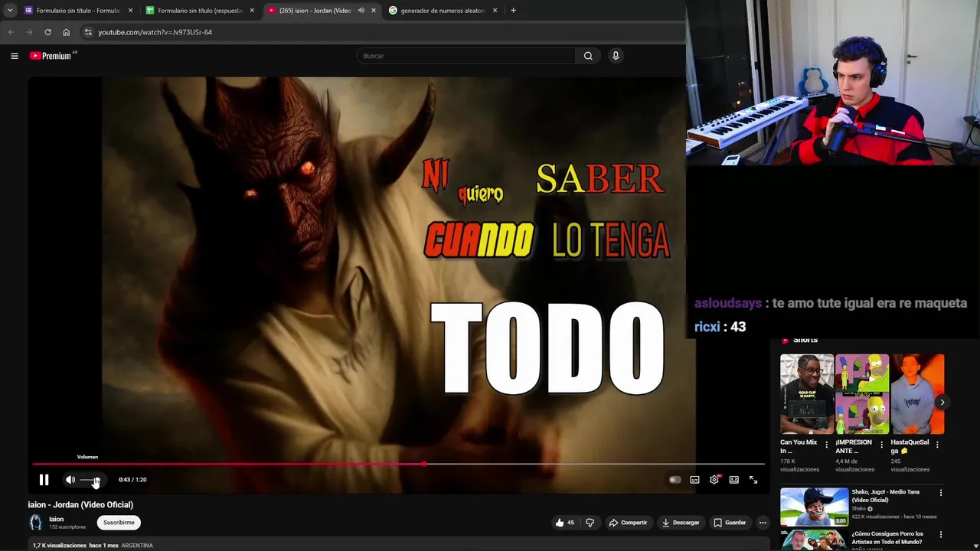Open the Shako channel name link
This screenshot has height=551, width=980.
(858, 509)
